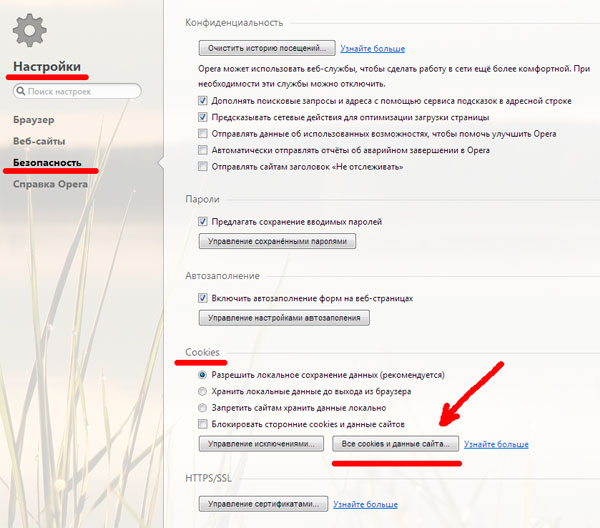Select "Безопасность" in the sidebar
This screenshot has width=600, height=528.
click(48, 162)
